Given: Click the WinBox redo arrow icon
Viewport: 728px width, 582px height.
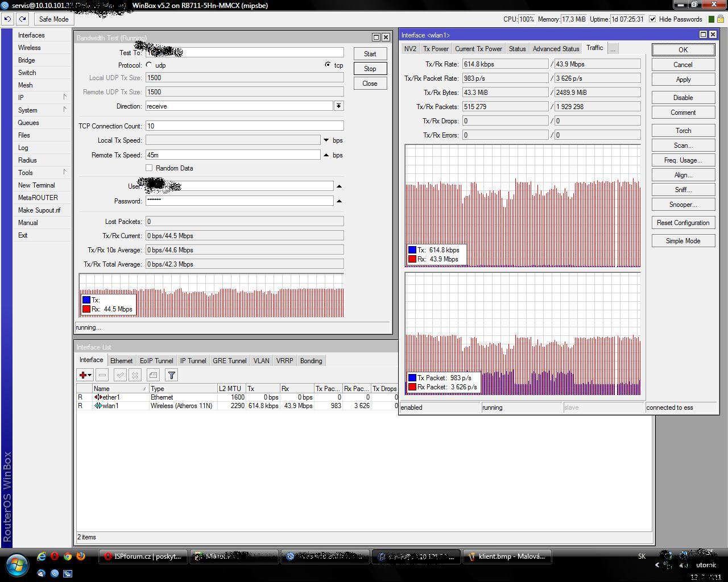Looking at the screenshot, I should coord(23,19).
